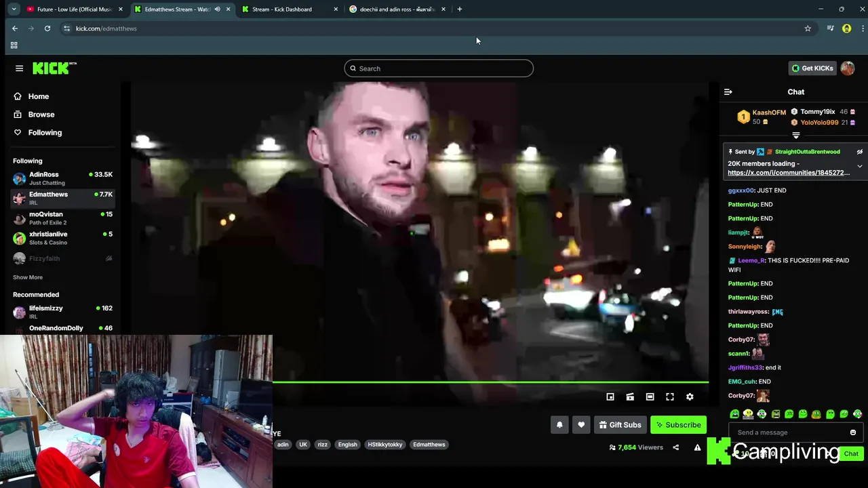Click Tommy19ix in the leaderboard
Image resolution: width=868 pixels, height=488 pixels.
(x=817, y=112)
